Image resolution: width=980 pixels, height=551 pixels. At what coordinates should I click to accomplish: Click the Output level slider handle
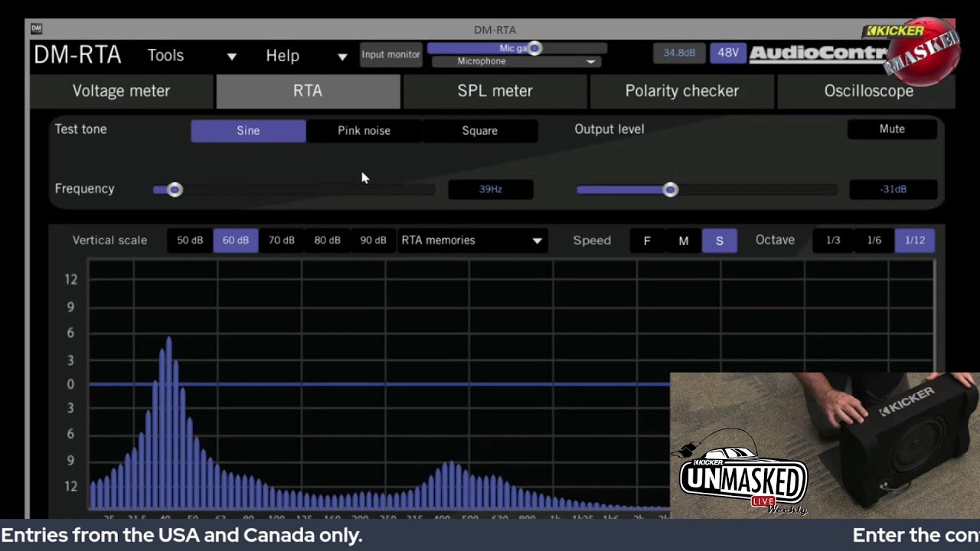(x=670, y=189)
